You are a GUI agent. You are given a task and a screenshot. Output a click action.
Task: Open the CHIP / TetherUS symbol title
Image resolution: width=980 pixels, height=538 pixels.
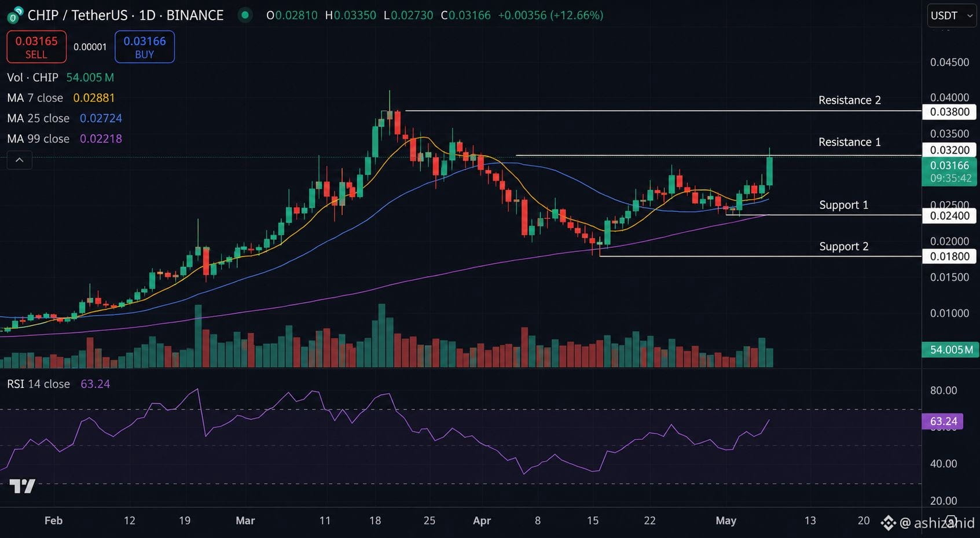click(125, 15)
